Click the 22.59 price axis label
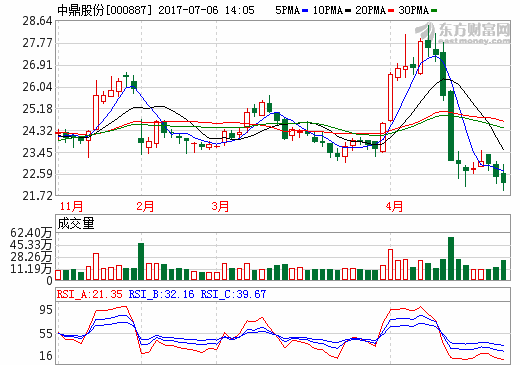Screen dimensions: 520x365 click(x=37, y=174)
